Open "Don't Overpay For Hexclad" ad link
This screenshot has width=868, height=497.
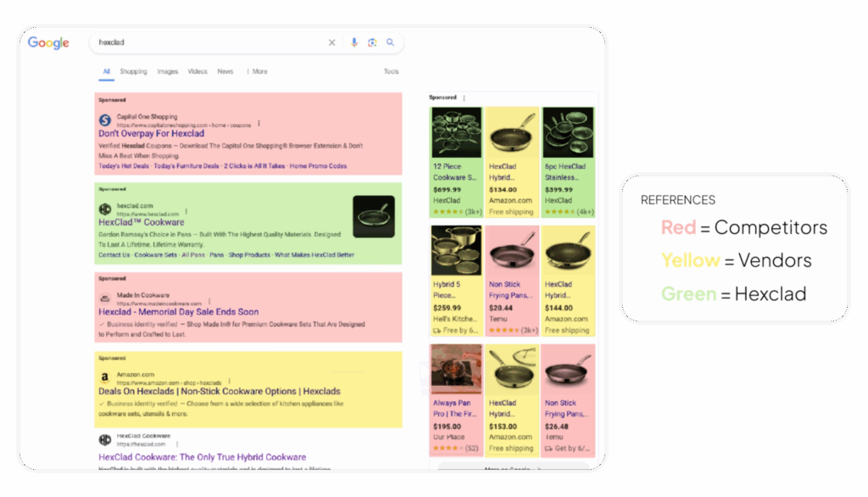pos(151,134)
